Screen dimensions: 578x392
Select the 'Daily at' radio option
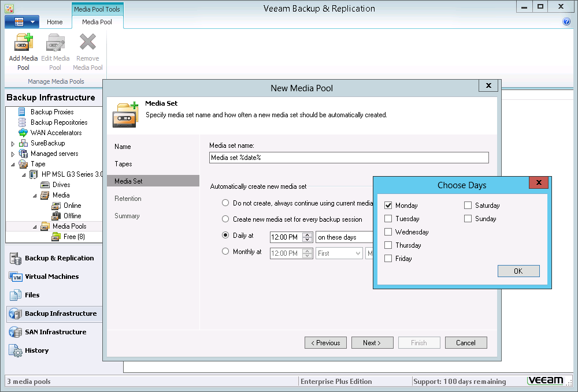coord(225,235)
